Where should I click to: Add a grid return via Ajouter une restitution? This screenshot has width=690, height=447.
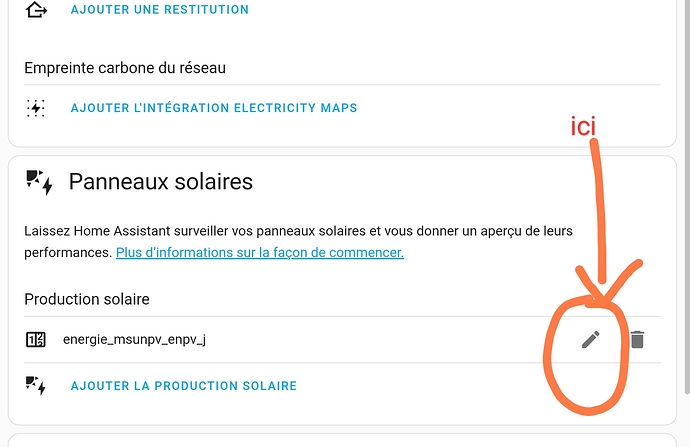160,10
